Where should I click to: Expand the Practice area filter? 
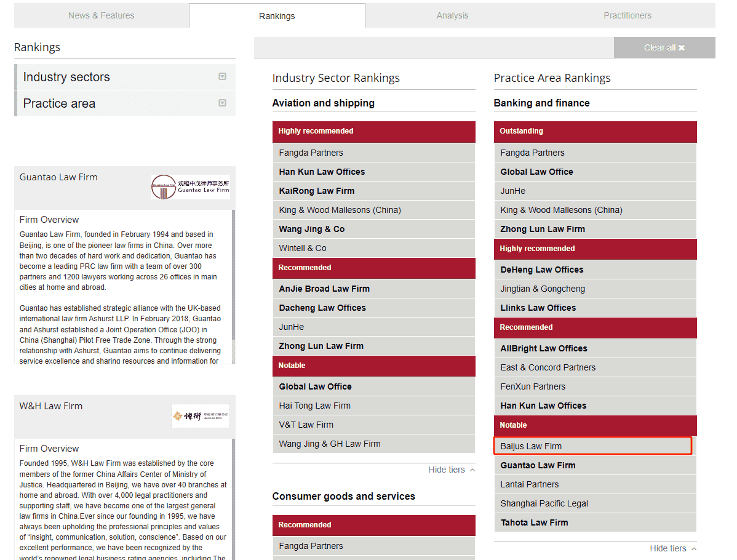pyautogui.click(x=125, y=103)
